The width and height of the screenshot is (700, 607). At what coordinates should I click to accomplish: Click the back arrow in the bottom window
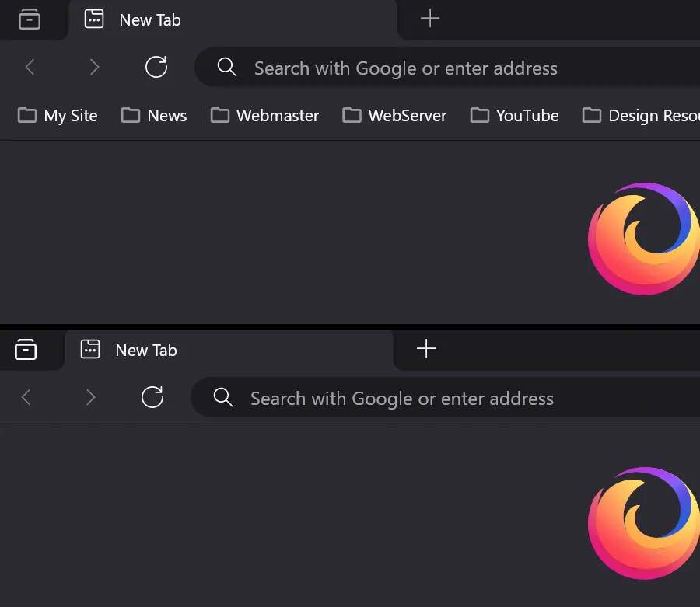tap(26, 397)
